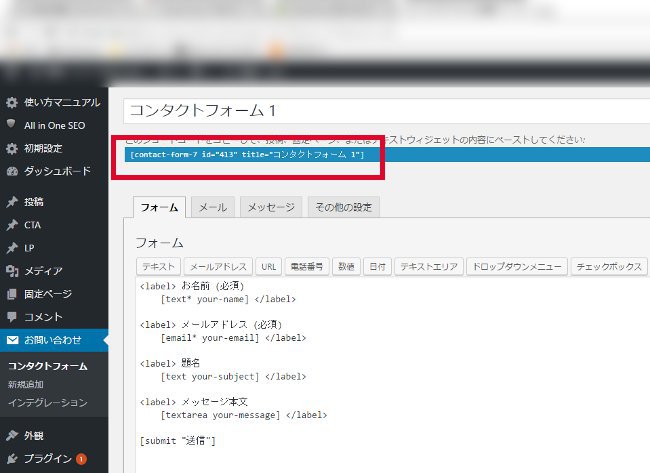Viewport: 650px width, 473px height.
Task: Click the チェックボックス tag generator button
Action: (x=607, y=267)
